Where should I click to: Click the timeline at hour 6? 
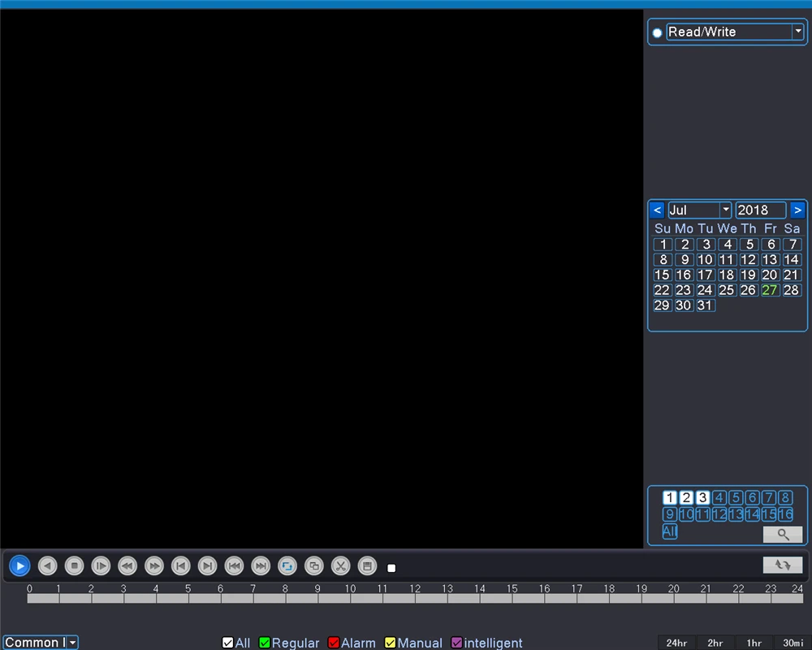click(x=221, y=599)
